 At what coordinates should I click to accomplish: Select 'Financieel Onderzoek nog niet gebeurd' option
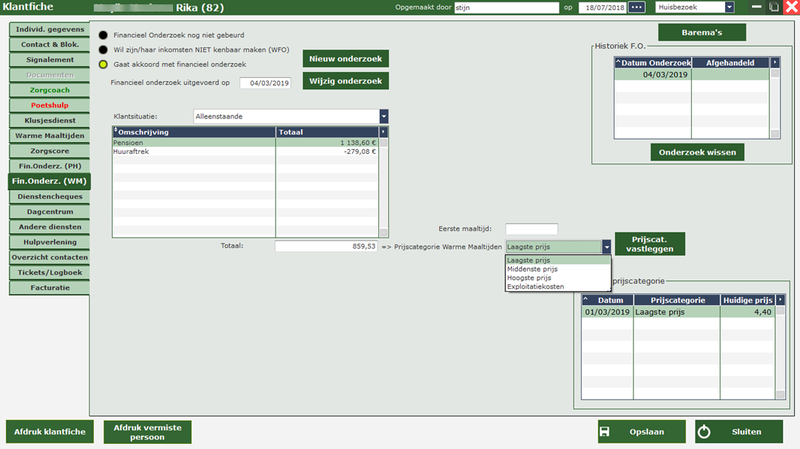click(x=104, y=32)
